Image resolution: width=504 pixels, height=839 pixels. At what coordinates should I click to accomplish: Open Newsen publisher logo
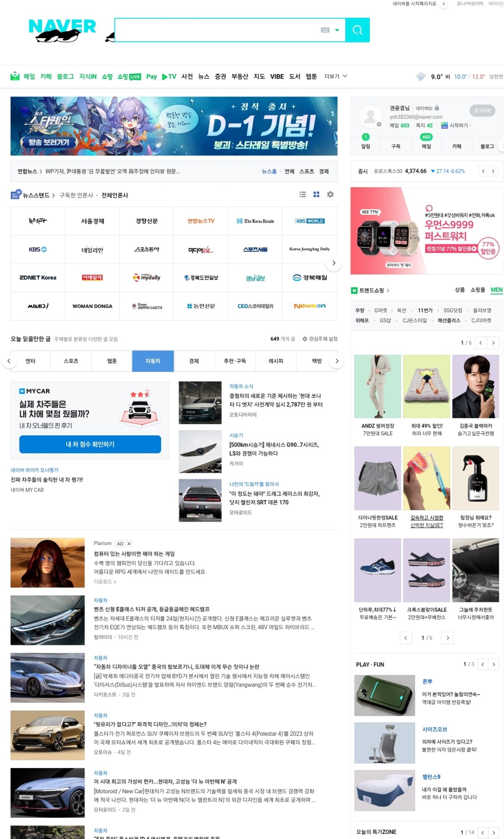[310, 306]
